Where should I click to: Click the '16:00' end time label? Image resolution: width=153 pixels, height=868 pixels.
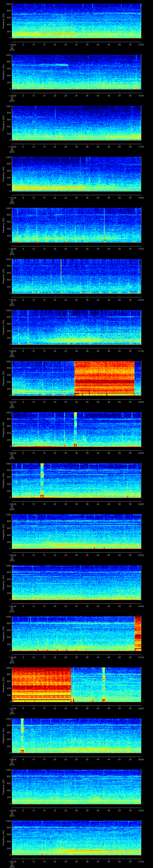tap(141, 96)
